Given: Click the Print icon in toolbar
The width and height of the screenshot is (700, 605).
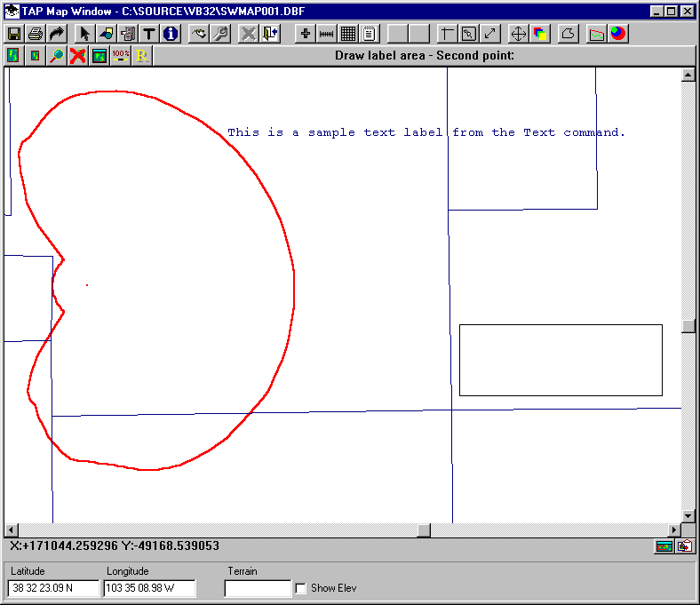Looking at the screenshot, I should [36, 34].
